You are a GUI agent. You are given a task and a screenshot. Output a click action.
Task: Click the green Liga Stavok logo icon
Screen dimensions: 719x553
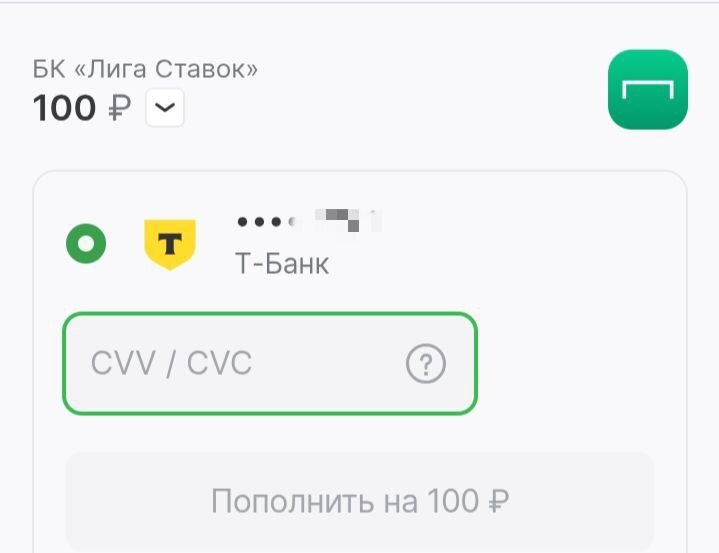(647, 89)
